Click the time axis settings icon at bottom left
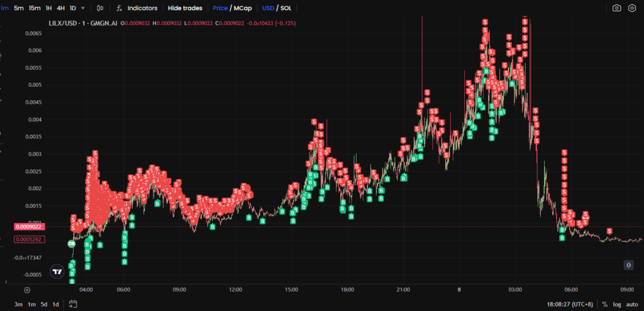Screen dimensions: 644x311 point(27,290)
